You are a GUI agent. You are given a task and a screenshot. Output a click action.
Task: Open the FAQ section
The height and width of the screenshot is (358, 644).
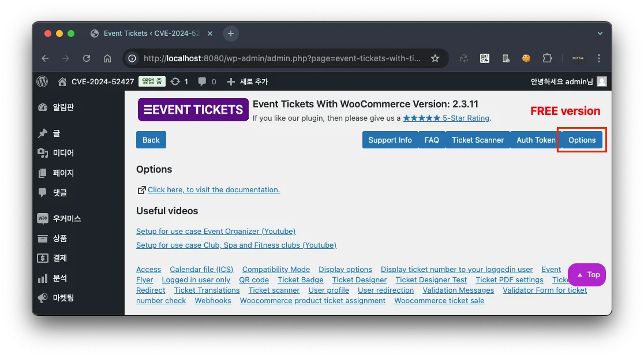[x=432, y=140]
